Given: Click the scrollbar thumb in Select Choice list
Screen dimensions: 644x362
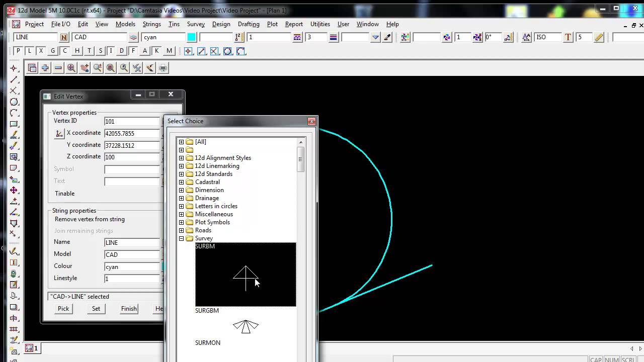Looking at the screenshot, I should (x=301, y=159).
